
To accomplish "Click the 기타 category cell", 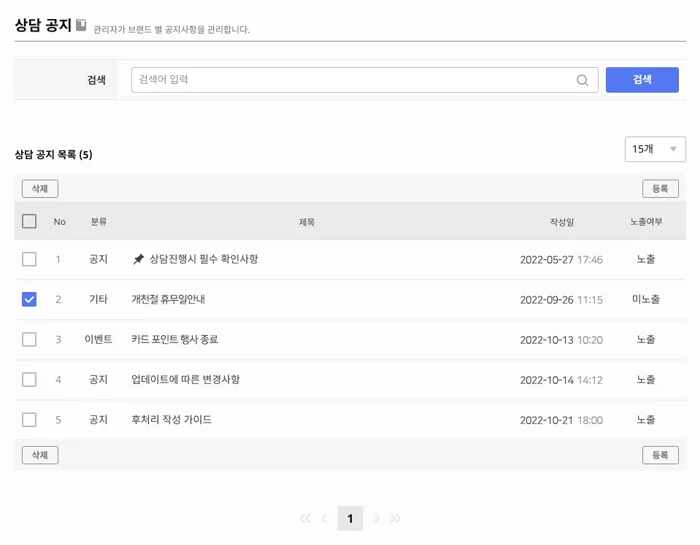I will coord(98,300).
